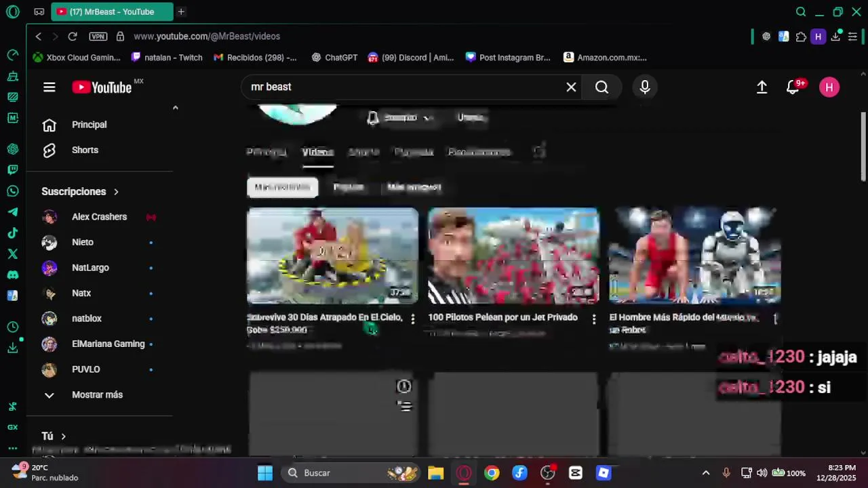
Task: Click the Windows Start button
Action: point(265,473)
